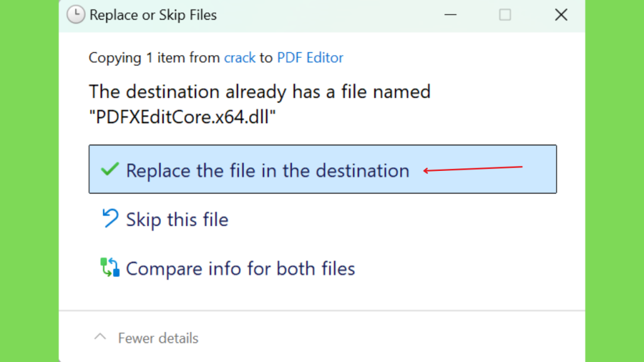644x362 pixels.
Task: Click the blue undo arrow Skip icon
Action: pyautogui.click(x=110, y=218)
